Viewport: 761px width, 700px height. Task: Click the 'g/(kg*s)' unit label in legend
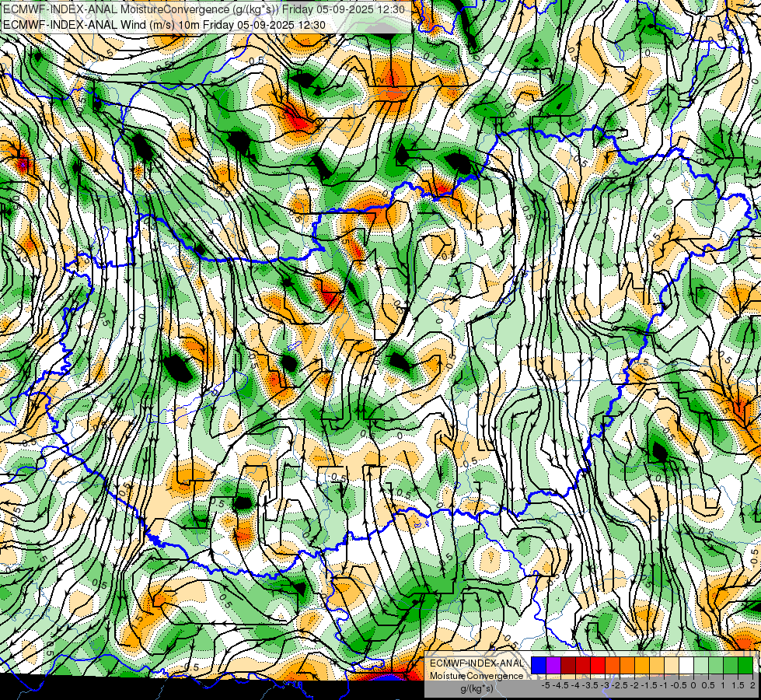[476, 689]
